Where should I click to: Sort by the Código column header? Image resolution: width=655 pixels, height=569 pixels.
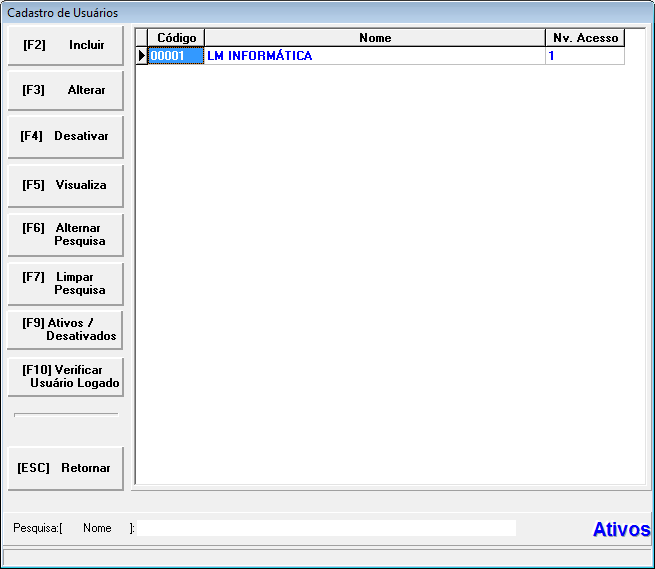click(x=176, y=38)
